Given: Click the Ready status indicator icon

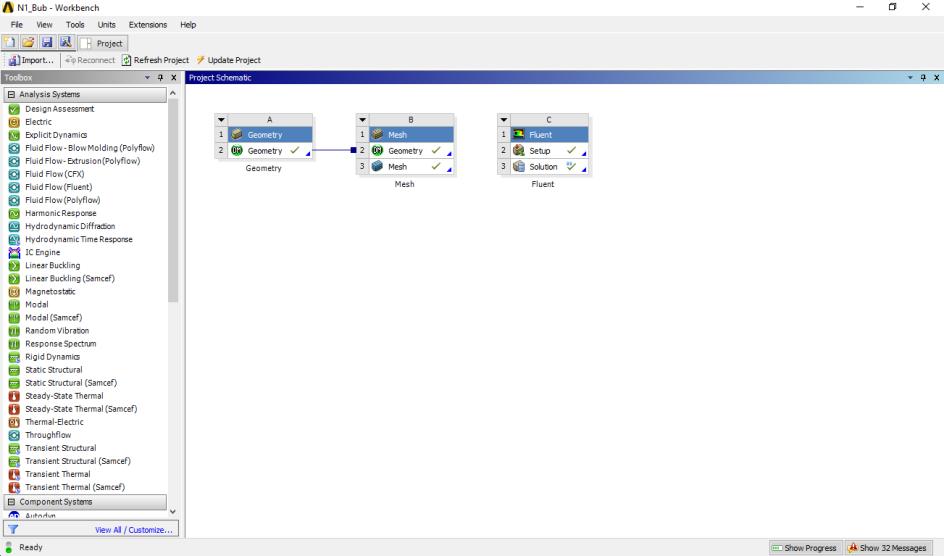Looking at the screenshot, I should pyautogui.click(x=8, y=547).
